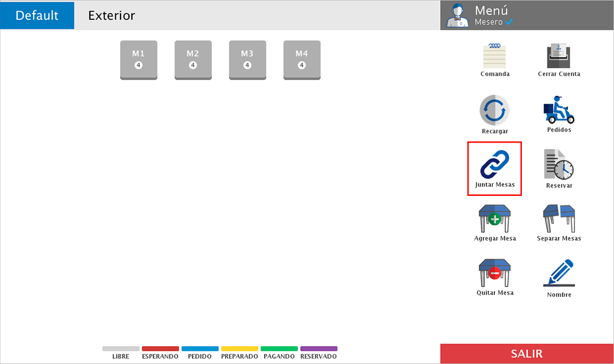This screenshot has width=614, height=364.
Task: Click the Cerrar Cuenta receipt icon
Action: (559, 56)
